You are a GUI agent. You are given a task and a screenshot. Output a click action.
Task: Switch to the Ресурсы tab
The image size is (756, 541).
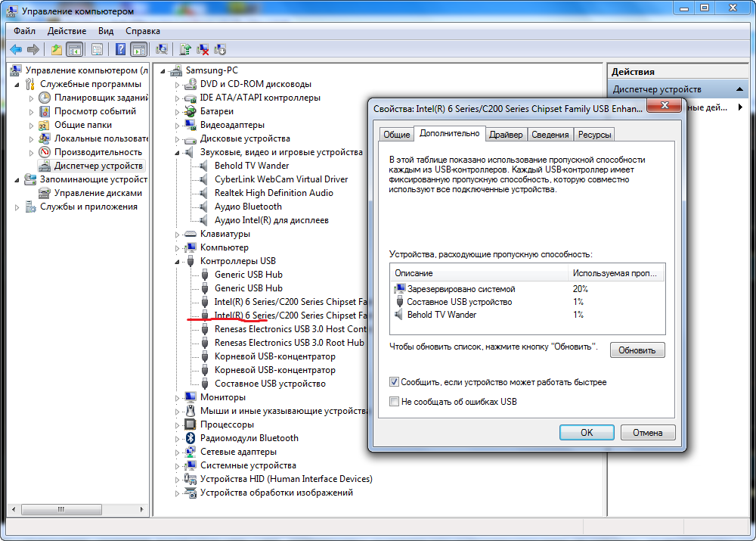(594, 135)
